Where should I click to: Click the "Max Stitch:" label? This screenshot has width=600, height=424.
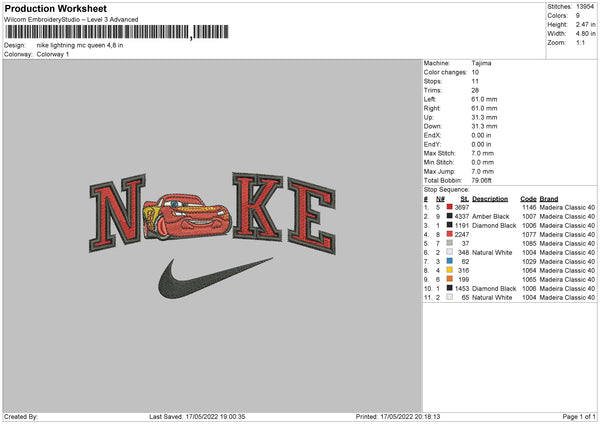(x=440, y=153)
